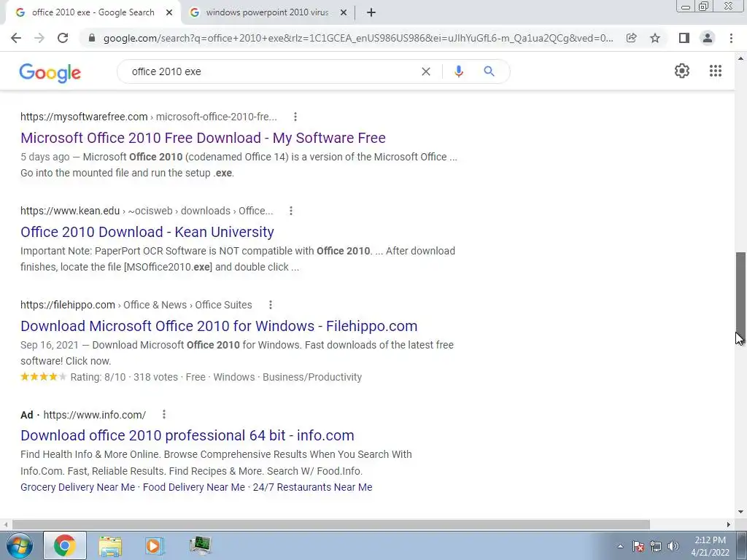Open the options menu for the kean.edu result

[x=291, y=211]
